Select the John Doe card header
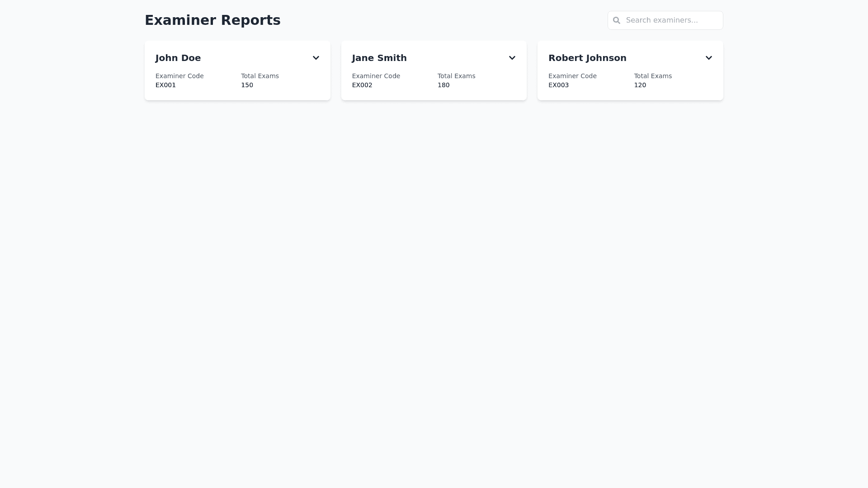The height and width of the screenshot is (488, 868). (x=178, y=58)
